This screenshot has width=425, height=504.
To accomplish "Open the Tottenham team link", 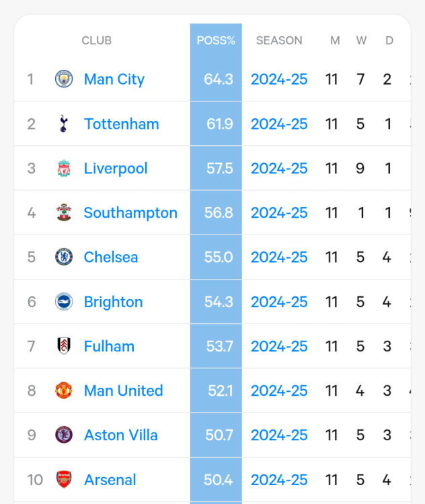I will 122,124.
